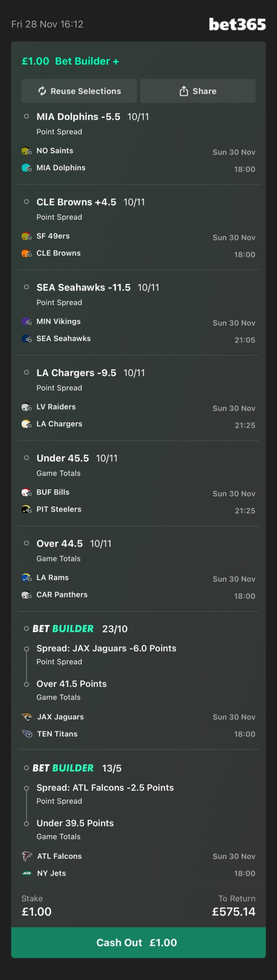Viewport: 277px width, 980px height.
Task: Click the Share upload icon
Action: pos(184,91)
